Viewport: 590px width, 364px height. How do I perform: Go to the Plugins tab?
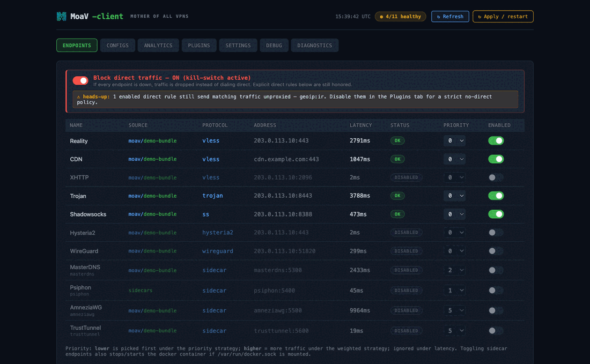198,45
